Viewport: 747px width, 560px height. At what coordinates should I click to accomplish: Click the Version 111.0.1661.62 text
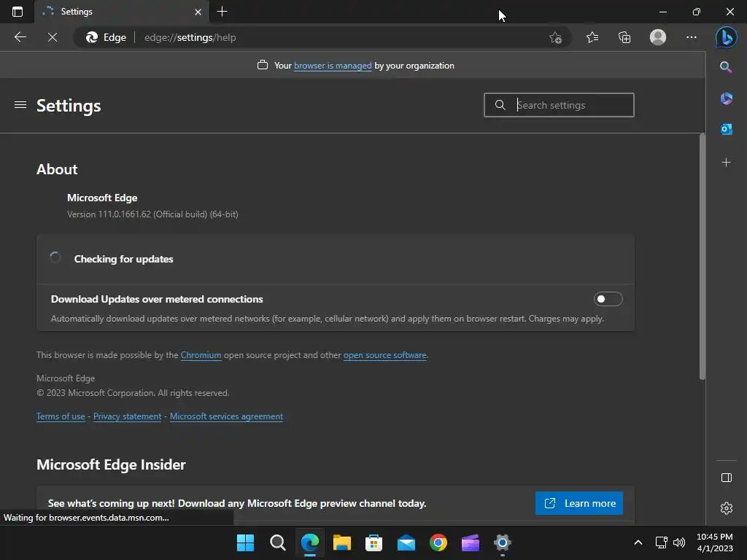pyautogui.click(x=152, y=214)
